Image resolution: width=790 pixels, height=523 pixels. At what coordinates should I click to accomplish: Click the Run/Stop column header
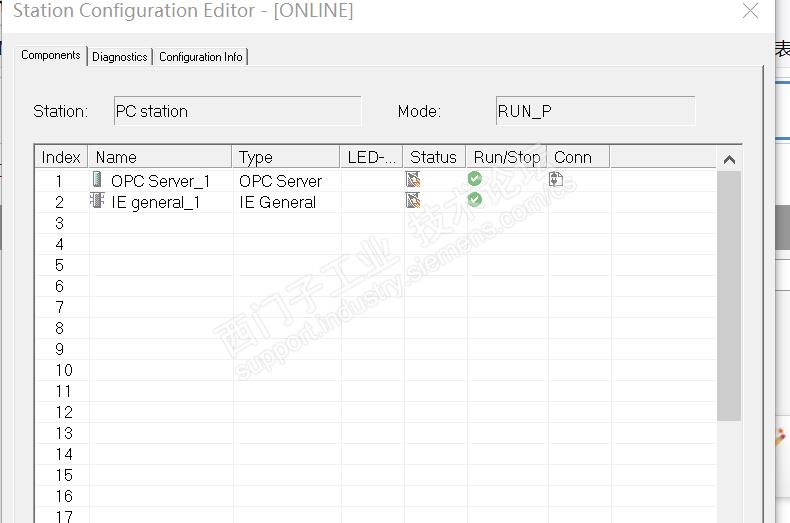point(506,157)
